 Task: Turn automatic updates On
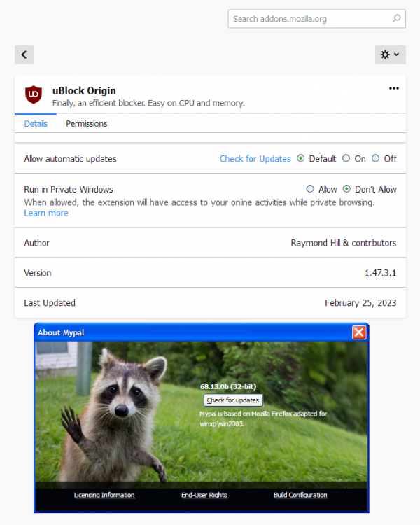coord(346,159)
